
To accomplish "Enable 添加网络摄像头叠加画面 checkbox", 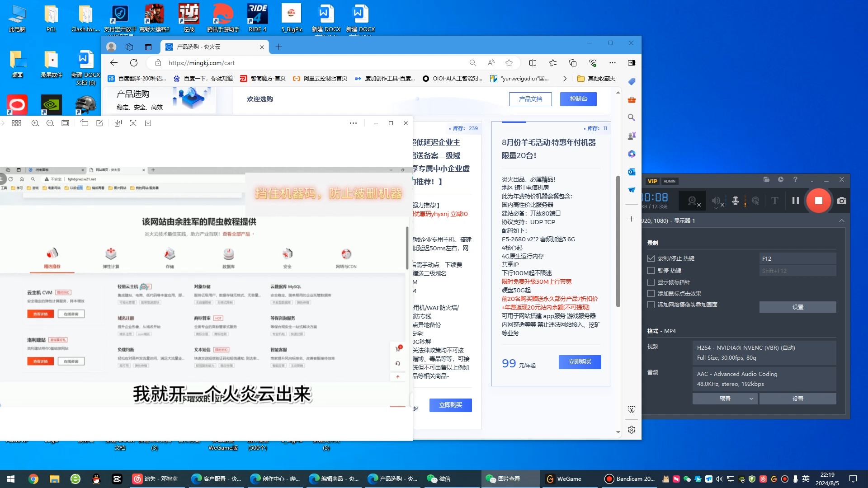I will pyautogui.click(x=651, y=305).
